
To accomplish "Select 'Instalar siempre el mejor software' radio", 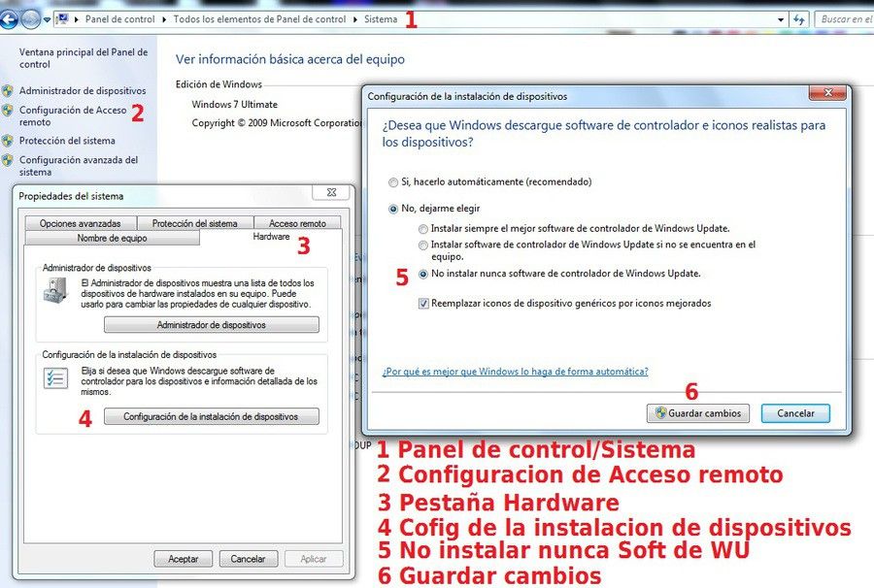I will click(423, 229).
